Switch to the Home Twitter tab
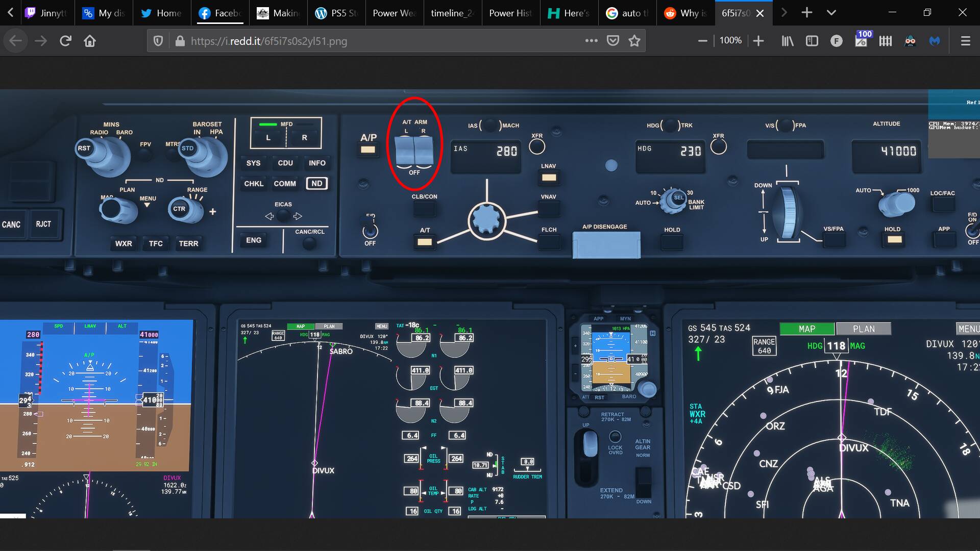Image resolution: width=980 pixels, height=551 pixels. tap(162, 13)
